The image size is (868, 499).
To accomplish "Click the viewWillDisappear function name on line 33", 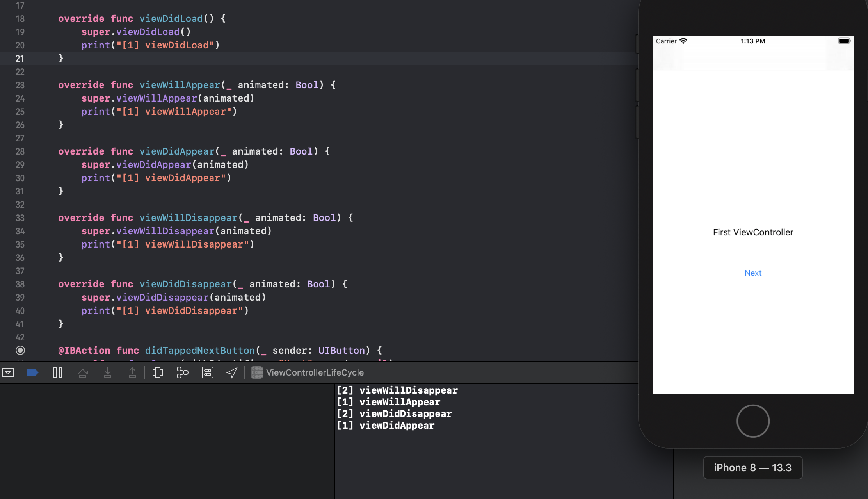I will coord(189,218).
